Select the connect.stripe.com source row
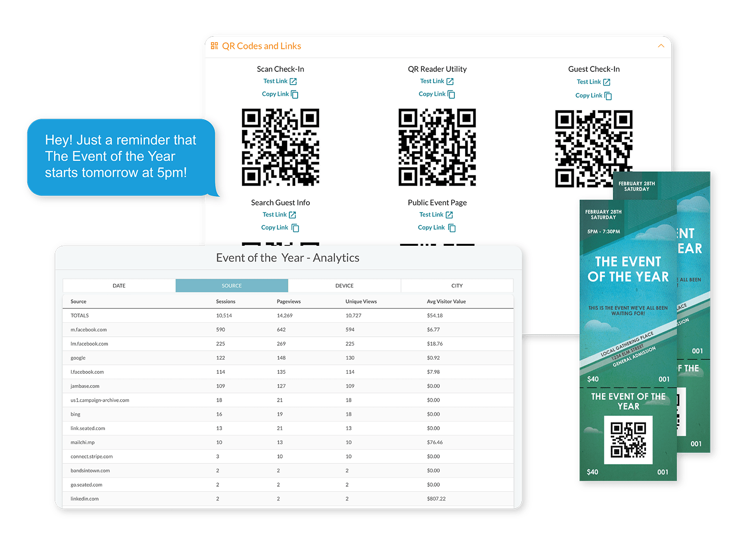This screenshot has width=733, height=560. pyautogui.click(x=288, y=457)
